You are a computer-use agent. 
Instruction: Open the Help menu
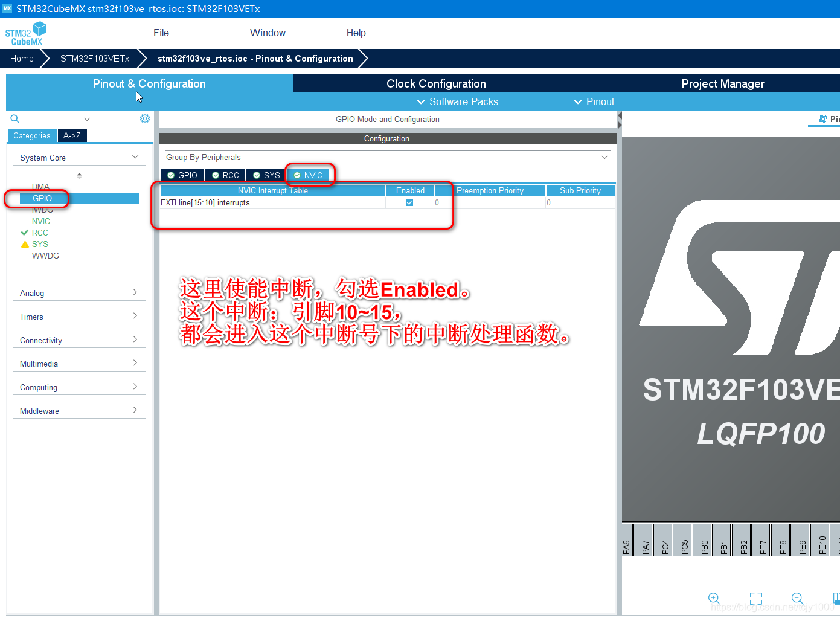[356, 33]
